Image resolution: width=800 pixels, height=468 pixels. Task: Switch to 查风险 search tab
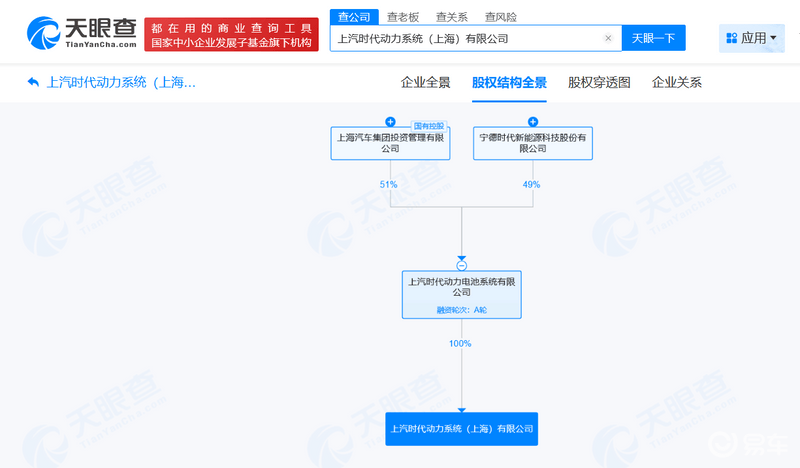[500, 16]
